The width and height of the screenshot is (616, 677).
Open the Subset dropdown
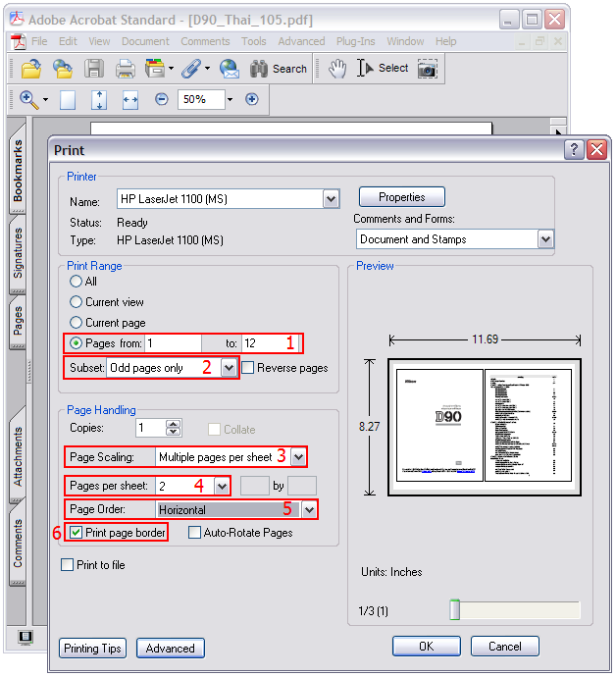[x=229, y=368]
